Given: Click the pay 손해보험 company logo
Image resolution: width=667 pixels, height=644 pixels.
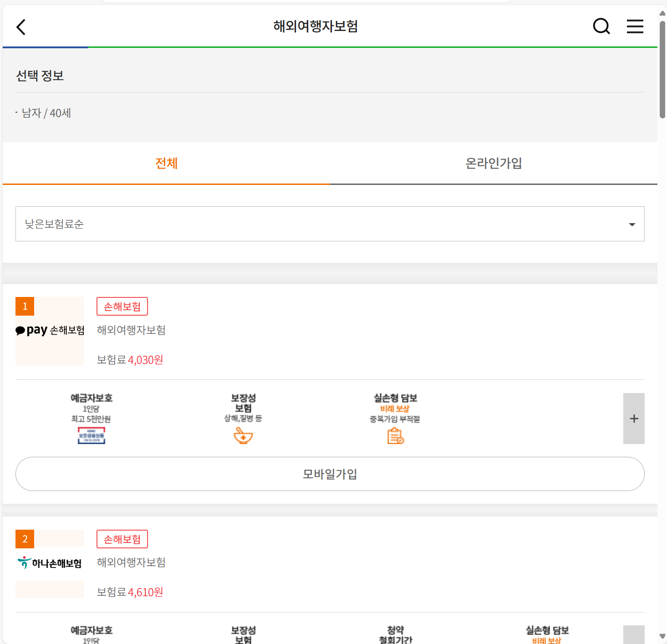Looking at the screenshot, I should (x=50, y=331).
